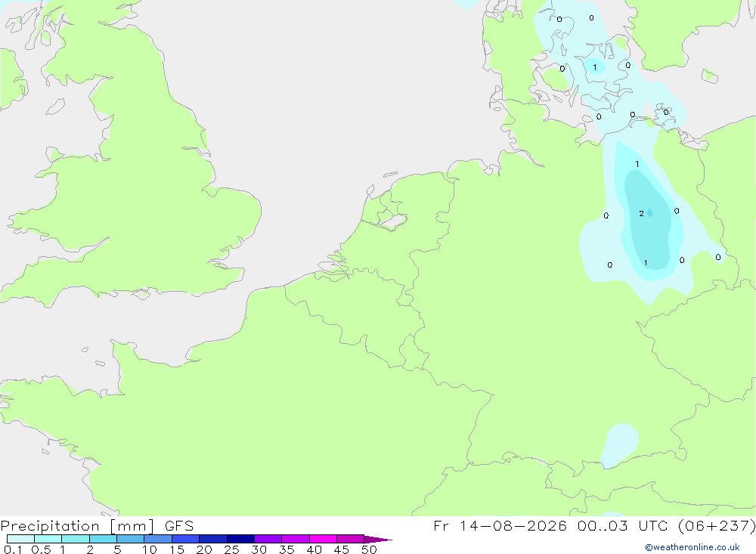Image resolution: width=756 pixels, height=554 pixels.
Task: Click legend scale label "10"
Action: 150,549
